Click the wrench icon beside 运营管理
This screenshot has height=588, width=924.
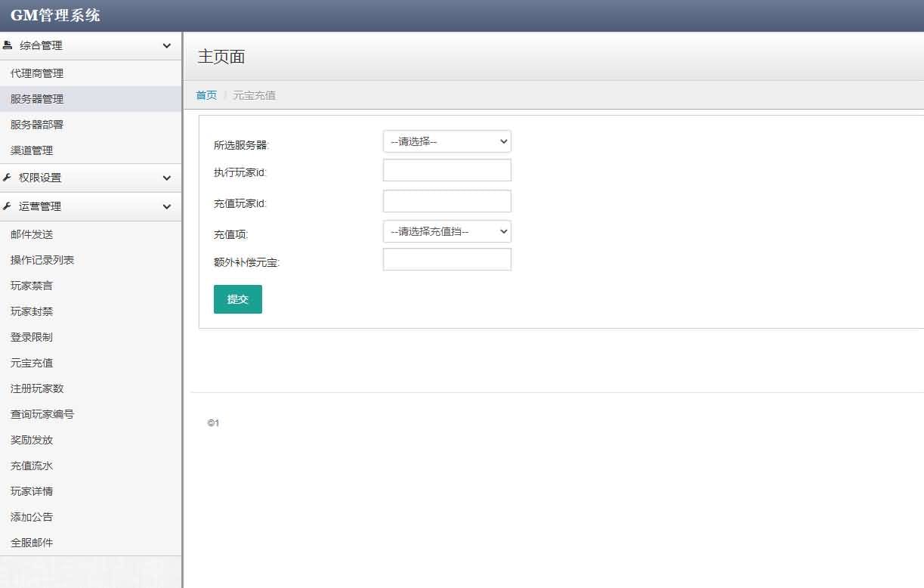pyautogui.click(x=10, y=206)
